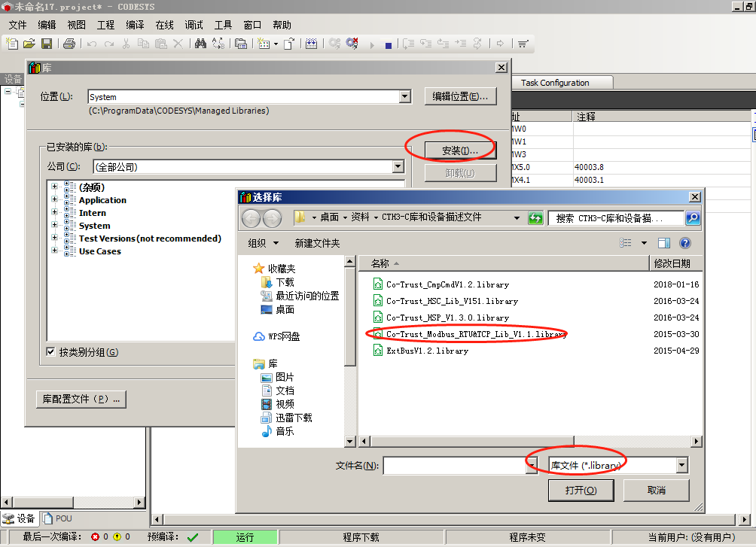The image size is (756, 547).
Task: Open the 库文件 (*.library) file type dropdown
Action: point(681,465)
